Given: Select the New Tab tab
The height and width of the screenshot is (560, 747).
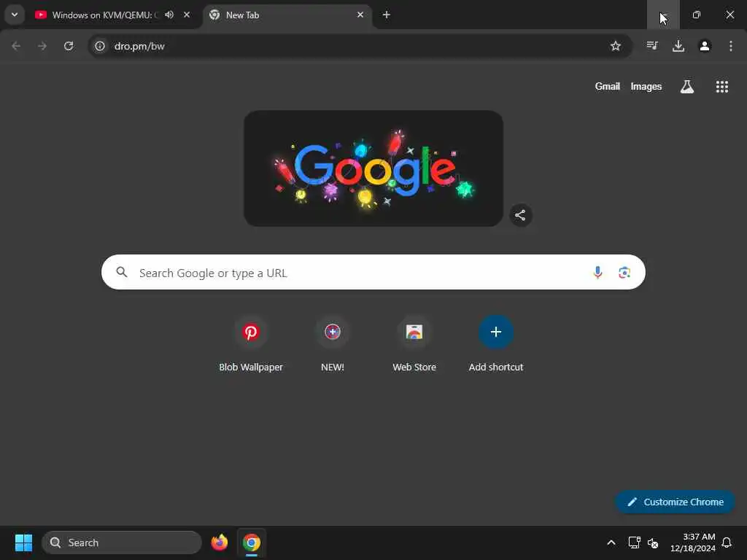Looking at the screenshot, I should 287,15.
